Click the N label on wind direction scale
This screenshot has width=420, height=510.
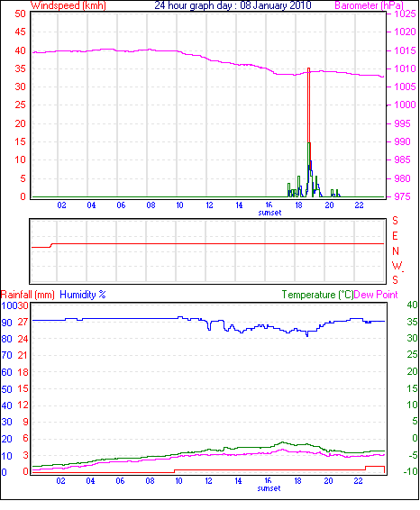[396, 251]
